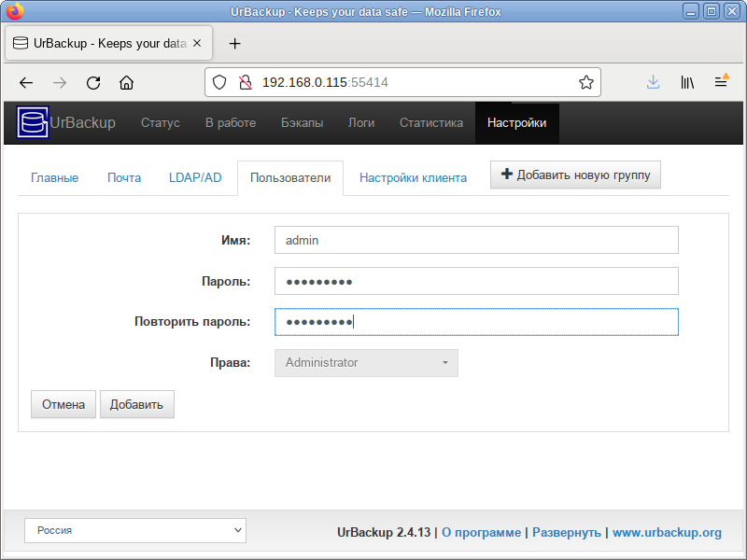Switch to the Почта settings tab
This screenshot has height=560, width=747.
click(124, 177)
